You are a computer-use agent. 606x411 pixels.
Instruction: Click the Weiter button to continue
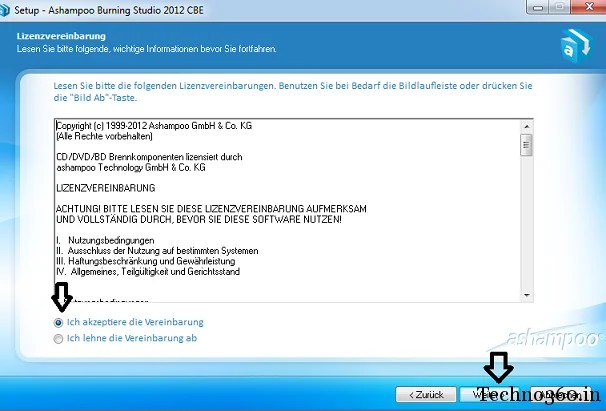[489, 395]
